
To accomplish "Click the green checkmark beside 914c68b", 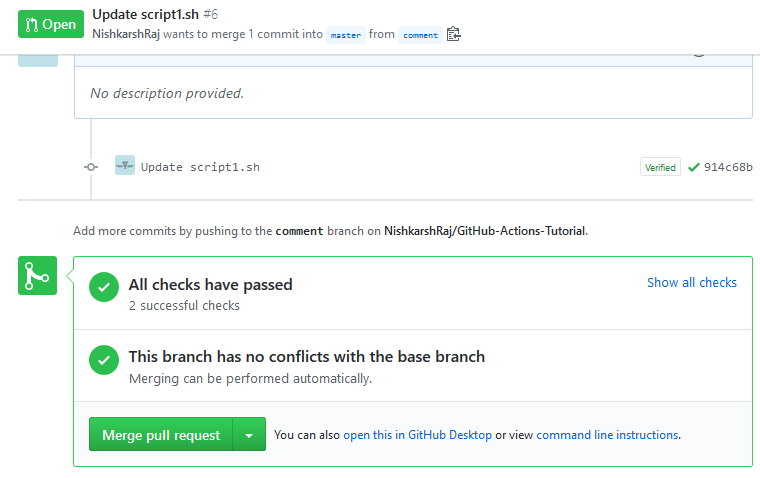I will [694, 167].
